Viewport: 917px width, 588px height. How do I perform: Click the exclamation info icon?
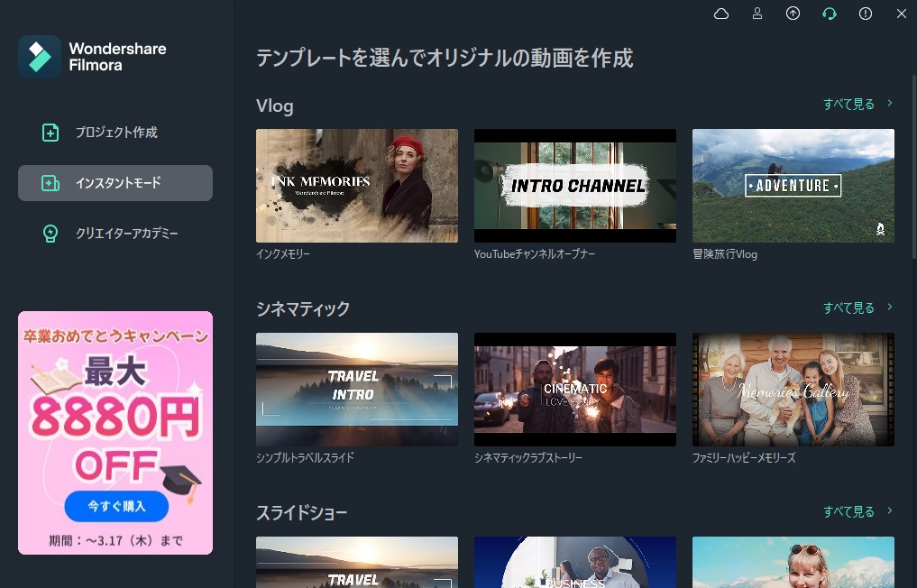[x=866, y=14]
